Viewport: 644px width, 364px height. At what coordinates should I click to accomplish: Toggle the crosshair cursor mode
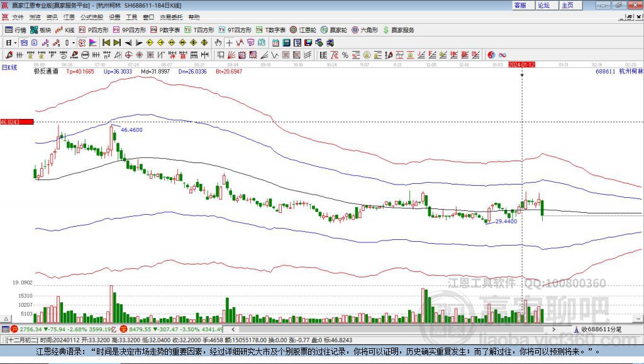coord(229,42)
